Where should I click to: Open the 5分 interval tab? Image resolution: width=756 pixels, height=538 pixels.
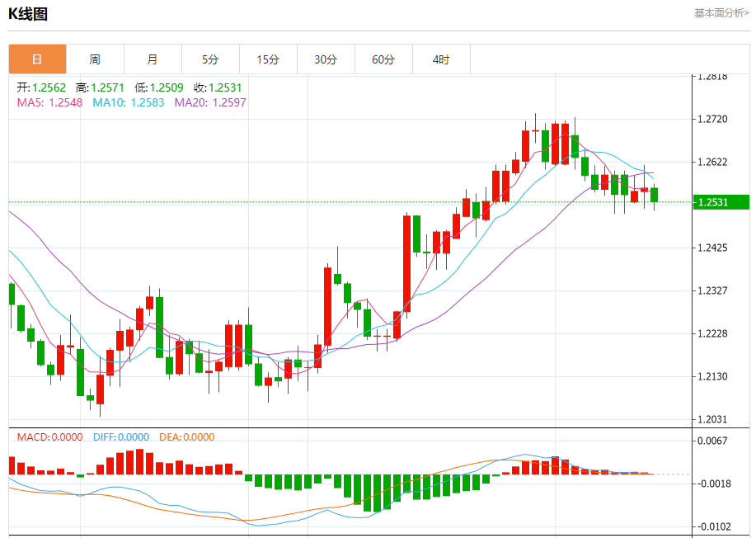coord(210,59)
